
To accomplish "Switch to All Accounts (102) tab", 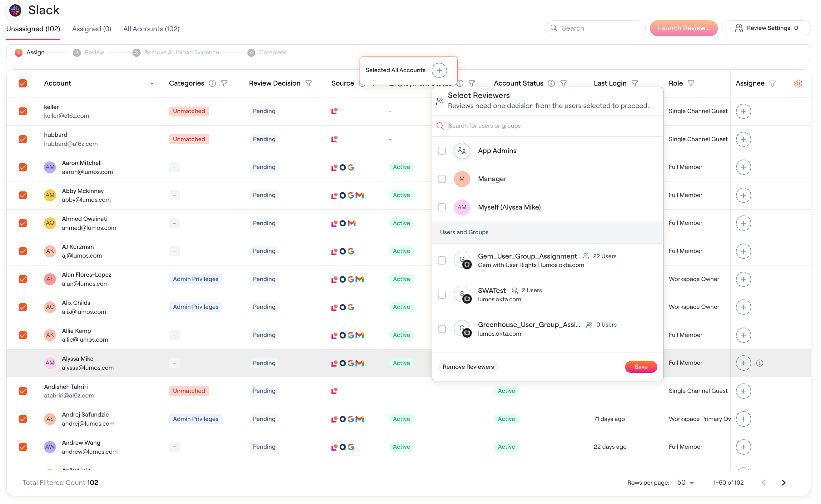I will pos(151,29).
